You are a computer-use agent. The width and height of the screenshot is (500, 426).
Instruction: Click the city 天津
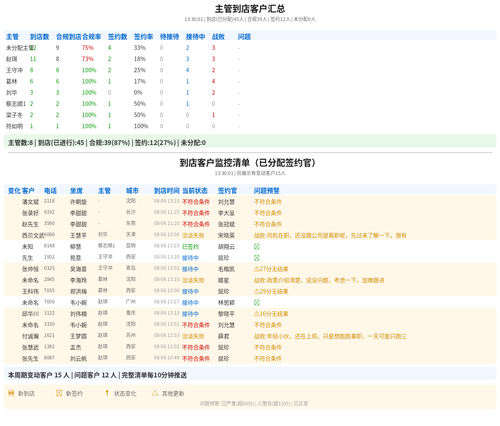(x=131, y=234)
